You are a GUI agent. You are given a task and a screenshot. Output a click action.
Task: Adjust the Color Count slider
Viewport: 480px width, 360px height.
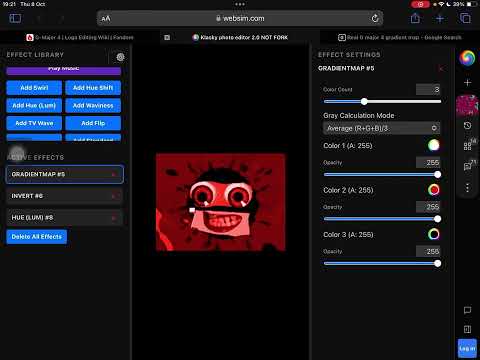pyautogui.click(x=382, y=101)
